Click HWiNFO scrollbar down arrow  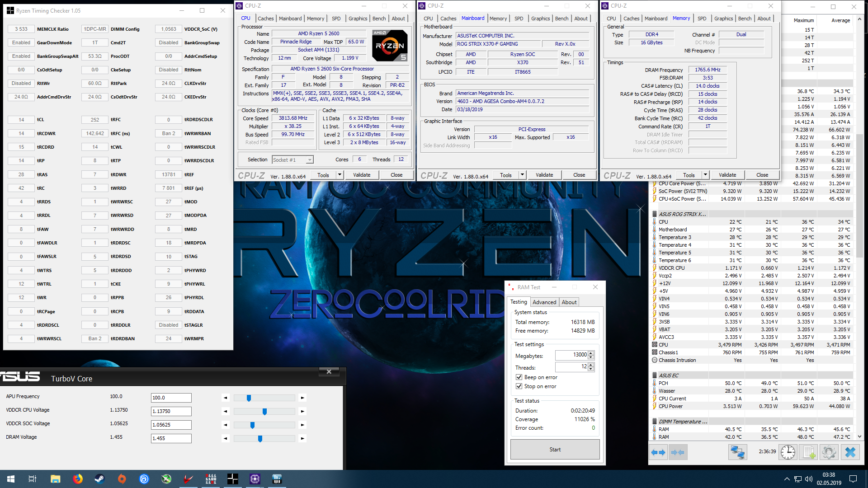pyautogui.click(x=859, y=437)
